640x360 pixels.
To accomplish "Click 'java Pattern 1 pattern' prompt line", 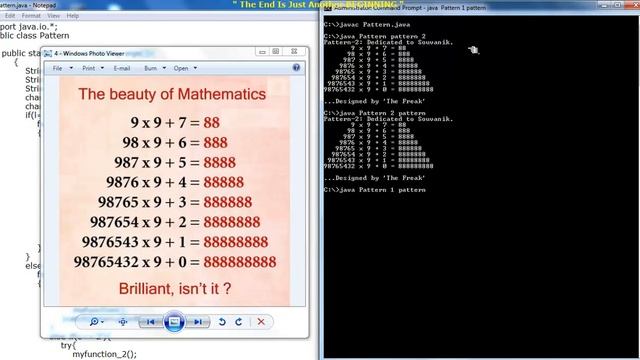I will pos(375,190).
